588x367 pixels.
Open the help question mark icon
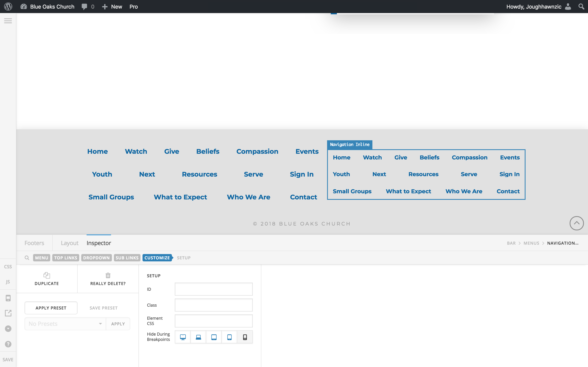pyautogui.click(x=8, y=344)
